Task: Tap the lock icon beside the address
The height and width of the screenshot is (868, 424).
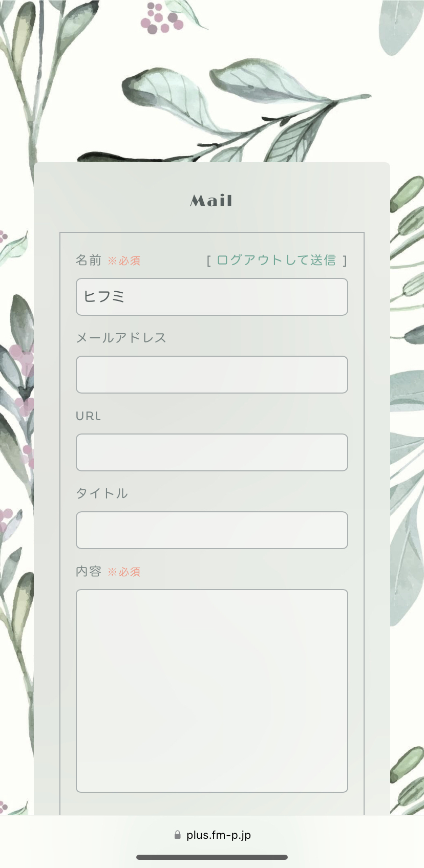Action: point(178,835)
